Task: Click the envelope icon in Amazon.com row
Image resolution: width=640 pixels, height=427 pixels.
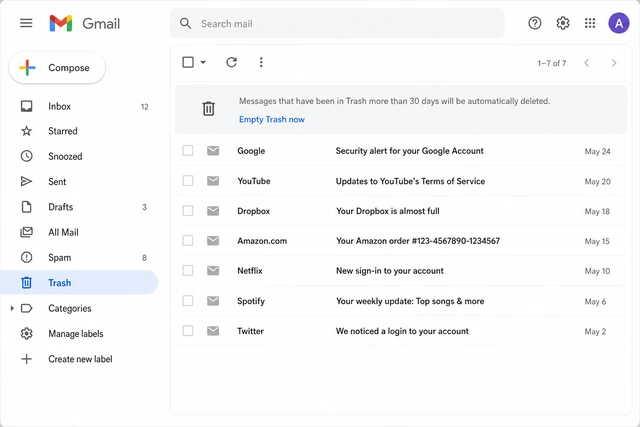Action: point(213,241)
